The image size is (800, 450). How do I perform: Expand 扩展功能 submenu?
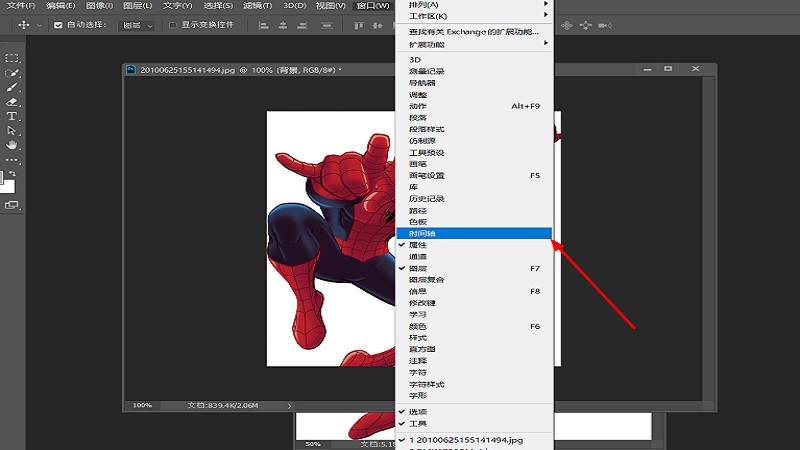pyautogui.click(x=474, y=44)
